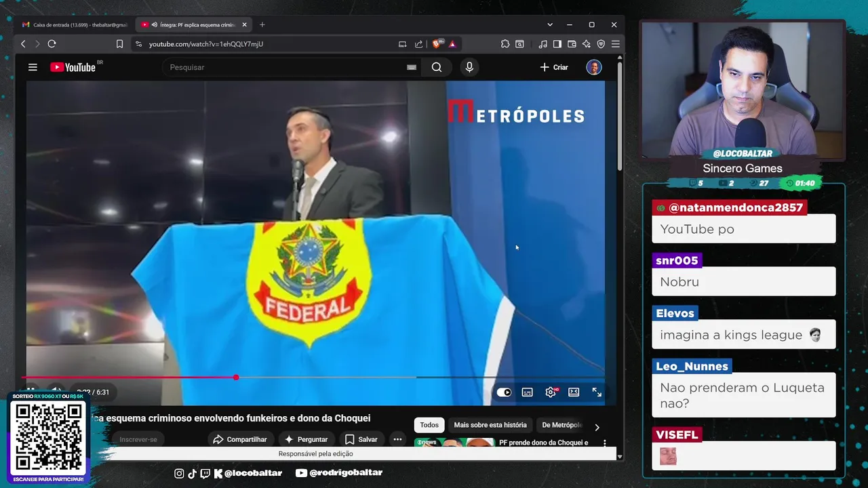This screenshot has width=868, height=488.
Task: Click the Perguntar button
Action: (306, 439)
